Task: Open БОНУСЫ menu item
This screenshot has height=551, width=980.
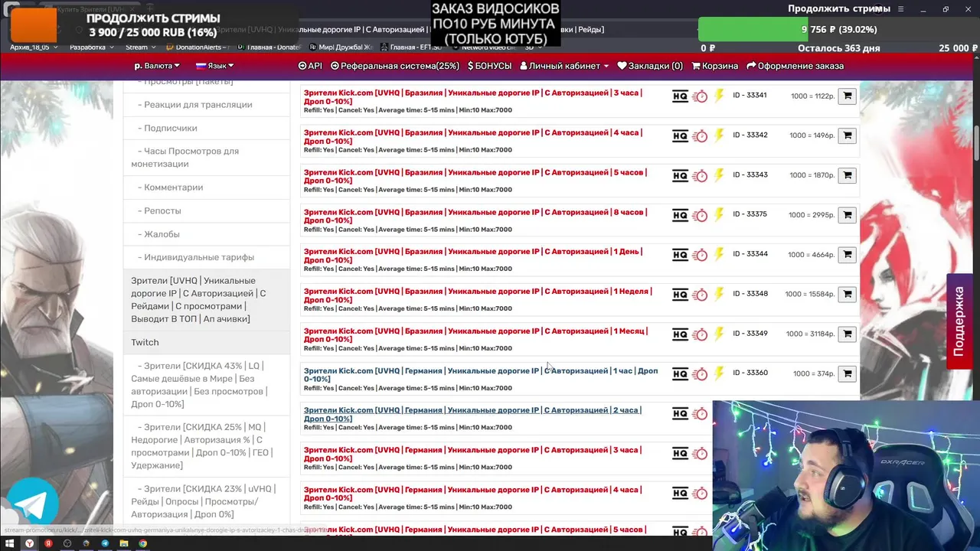Action: (489, 66)
